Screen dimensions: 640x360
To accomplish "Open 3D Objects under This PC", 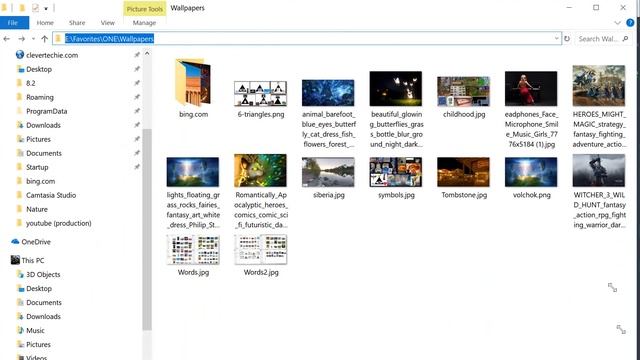I will pos(43,274).
